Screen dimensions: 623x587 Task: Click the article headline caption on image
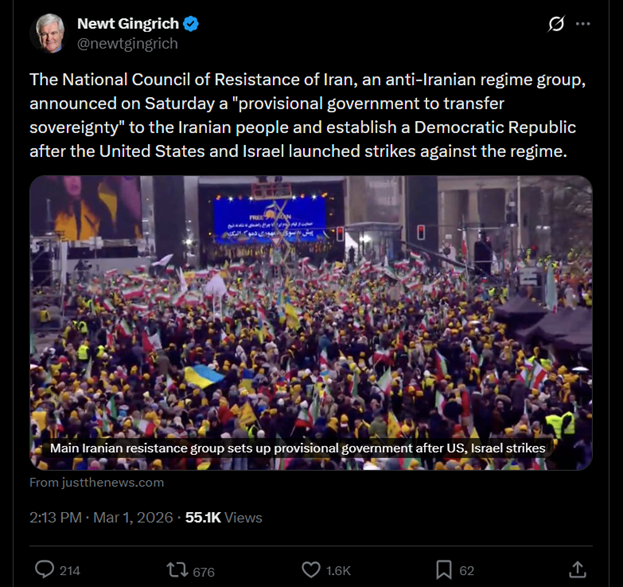point(298,448)
